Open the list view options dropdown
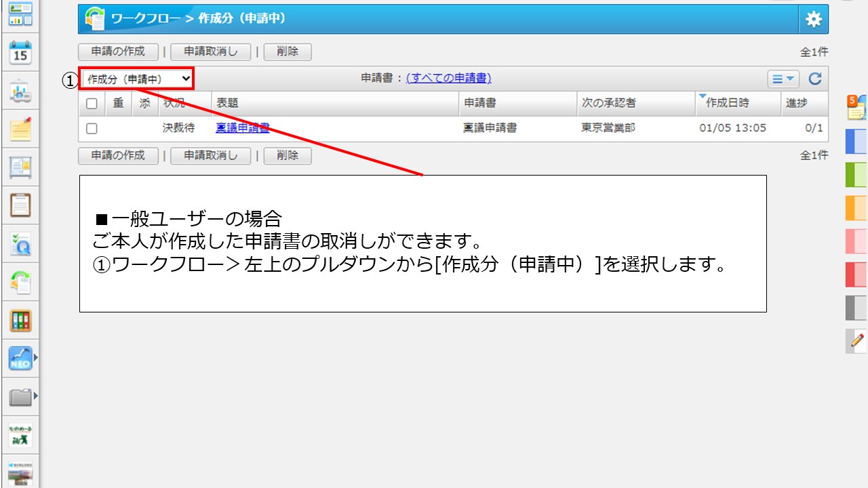 click(784, 79)
